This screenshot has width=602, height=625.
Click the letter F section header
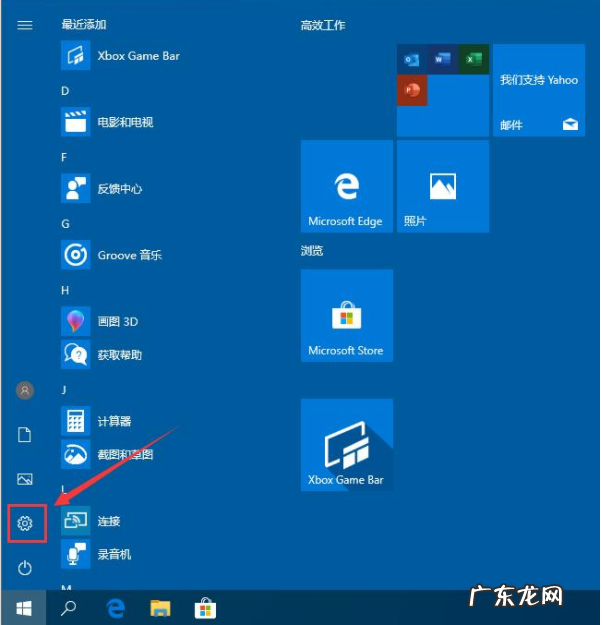(x=64, y=157)
